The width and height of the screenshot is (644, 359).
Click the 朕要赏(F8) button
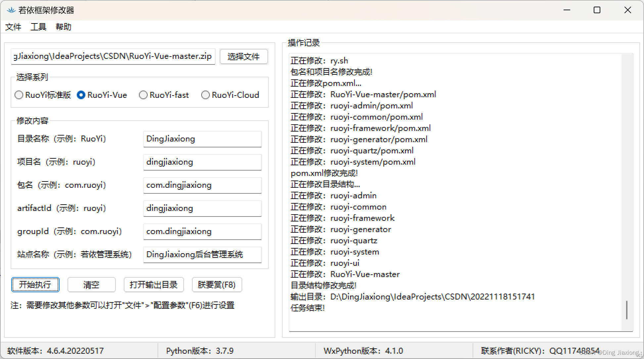(x=217, y=285)
